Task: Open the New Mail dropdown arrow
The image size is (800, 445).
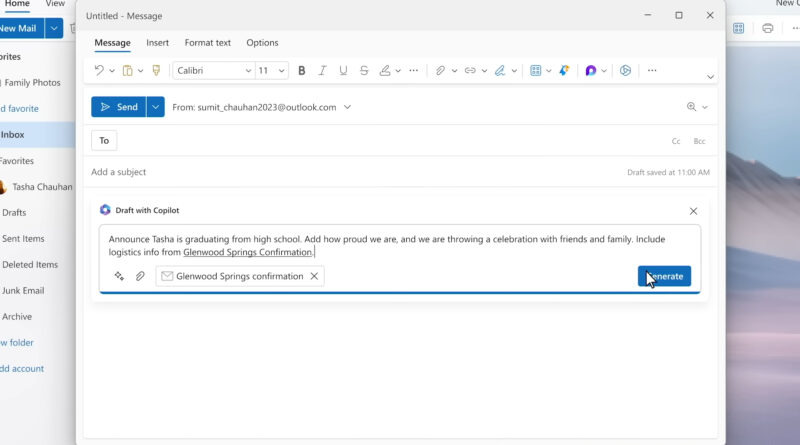Action: click(54, 29)
